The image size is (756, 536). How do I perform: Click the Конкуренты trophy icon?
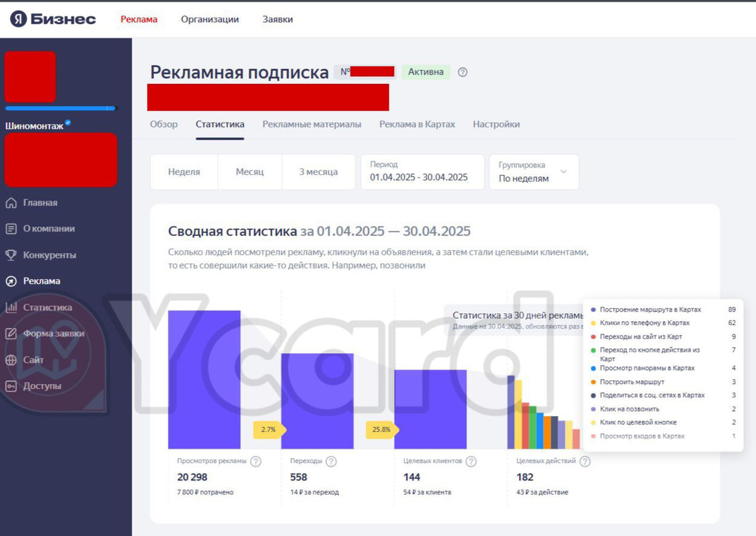click(x=11, y=255)
